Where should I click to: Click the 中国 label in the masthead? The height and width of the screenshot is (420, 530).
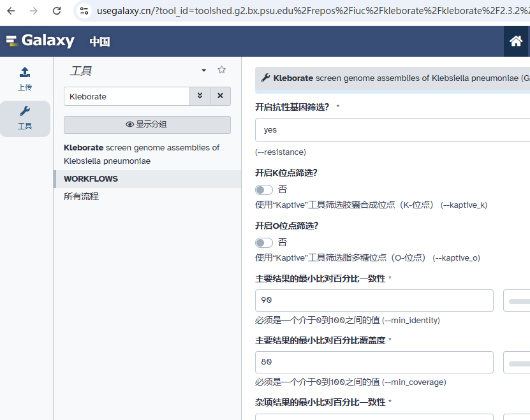[99, 40]
